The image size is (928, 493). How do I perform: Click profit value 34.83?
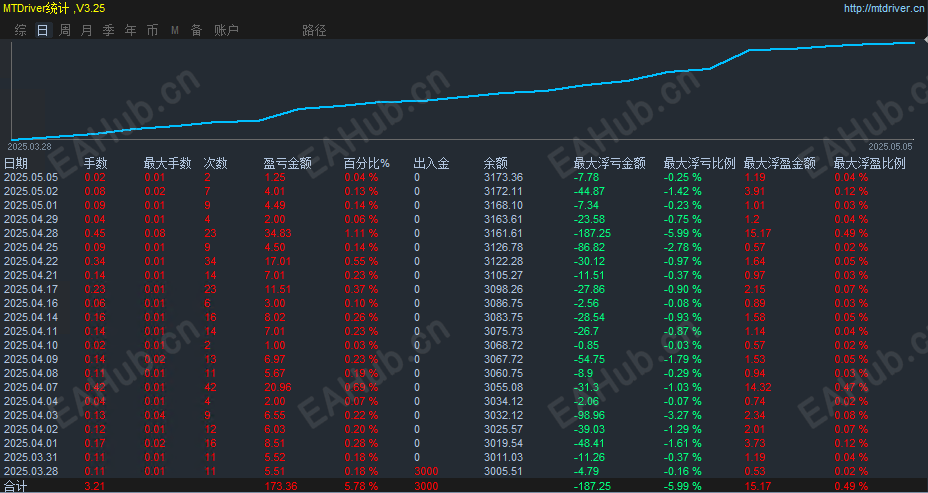click(x=278, y=233)
